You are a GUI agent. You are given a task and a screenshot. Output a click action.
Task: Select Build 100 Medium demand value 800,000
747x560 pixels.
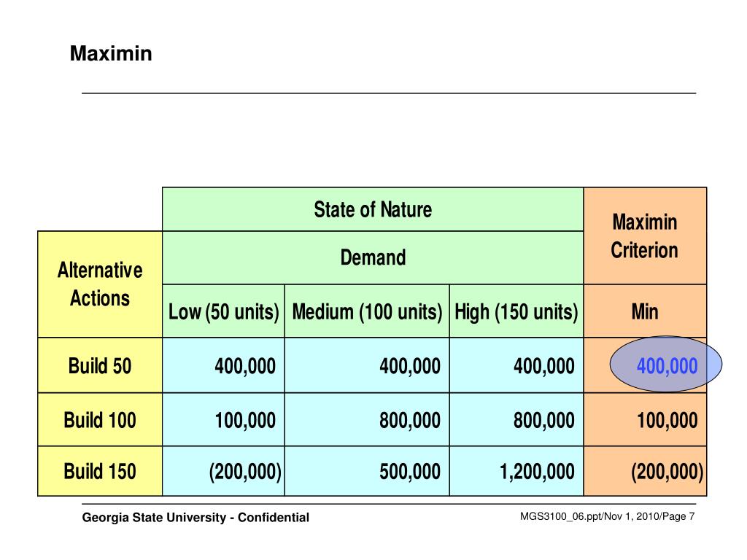tap(367, 420)
